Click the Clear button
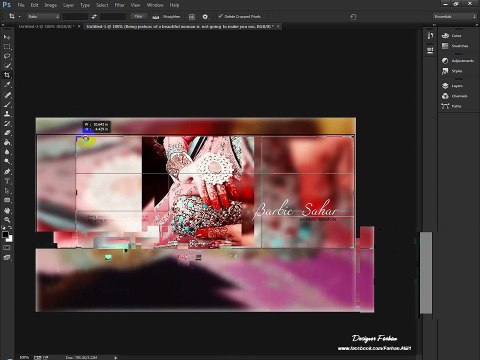 pos(138,16)
